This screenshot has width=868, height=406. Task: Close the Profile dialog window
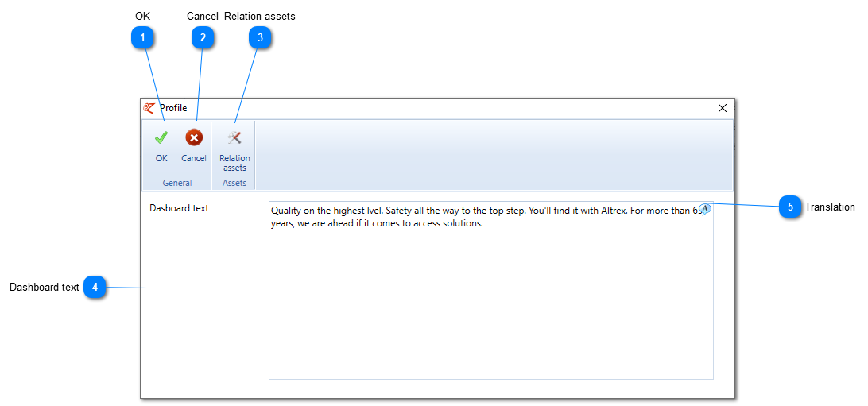point(723,108)
